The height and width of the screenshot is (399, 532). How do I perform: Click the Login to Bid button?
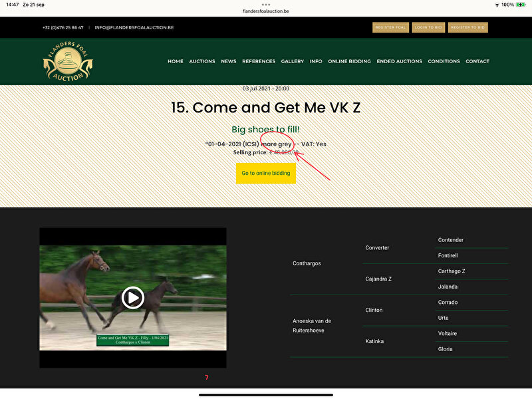tap(428, 27)
